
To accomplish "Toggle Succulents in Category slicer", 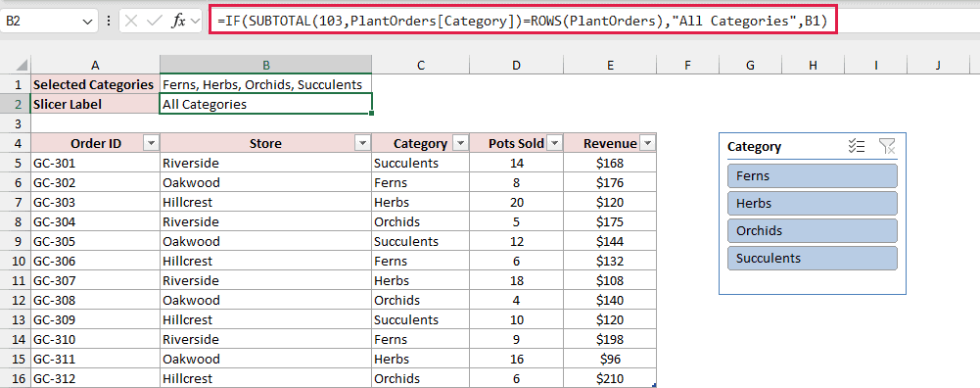I will [x=813, y=259].
